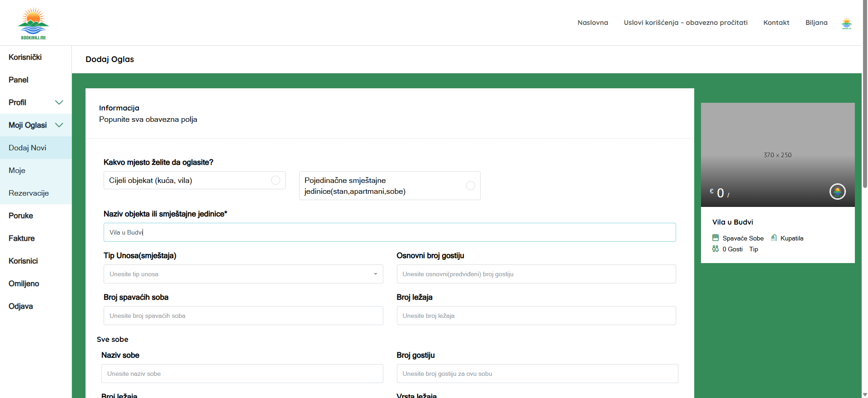Click the bedroom icon next to Spavaće Sobe
Screen dimensions: 868x398
point(715,238)
